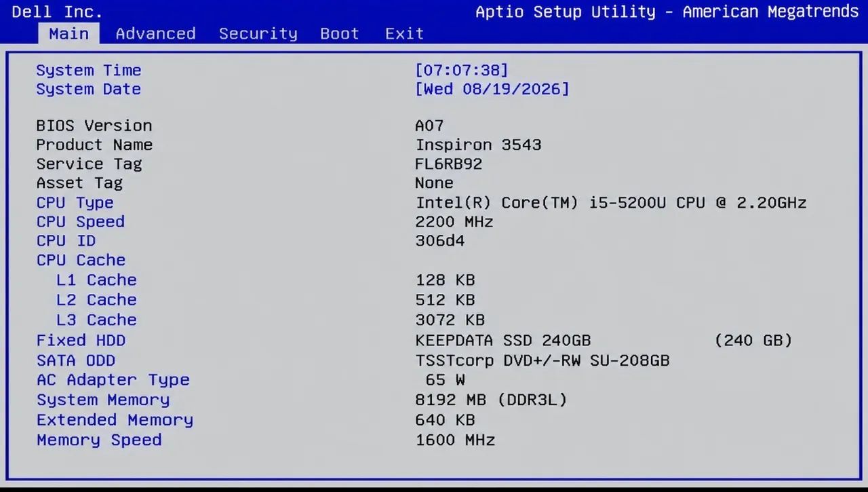Click the Product Name label
Screen dimensions: 868x492
[x=94, y=145]
